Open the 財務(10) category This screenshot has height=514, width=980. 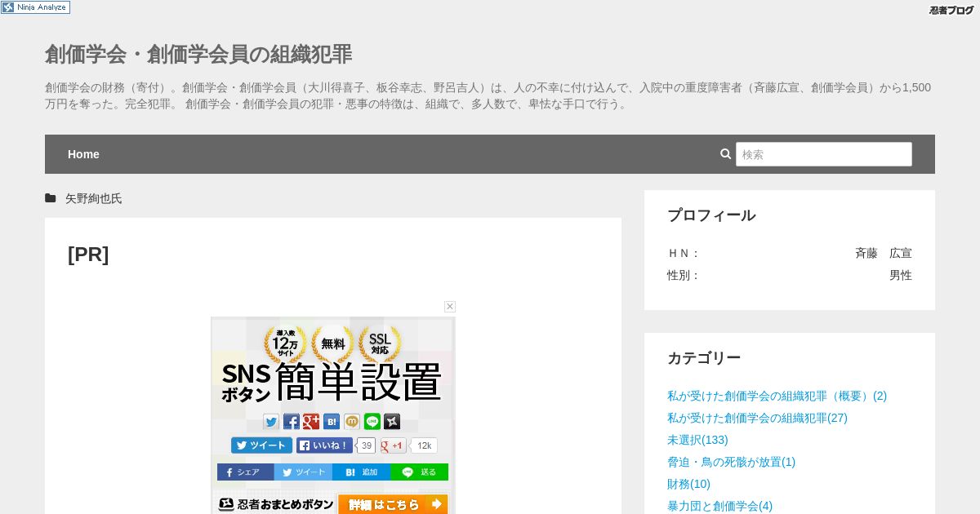[x=688, y=484]
